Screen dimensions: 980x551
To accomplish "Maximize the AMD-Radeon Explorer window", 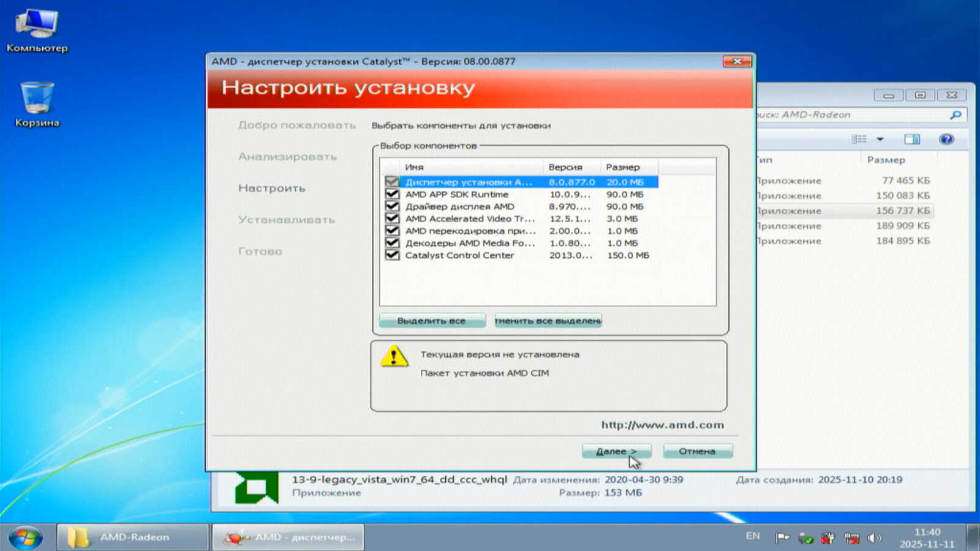I will point(920,95).
